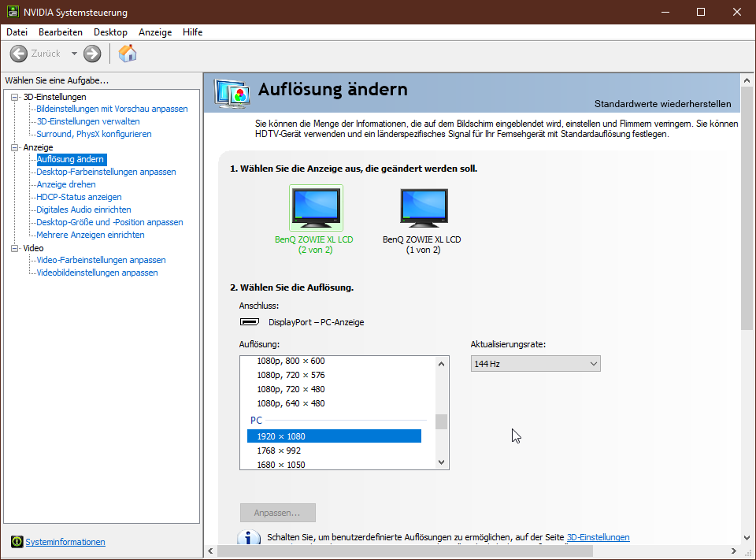756x560 pixels.
Task: Click the main panel scroll down arrow
Action: coord(747,538)
